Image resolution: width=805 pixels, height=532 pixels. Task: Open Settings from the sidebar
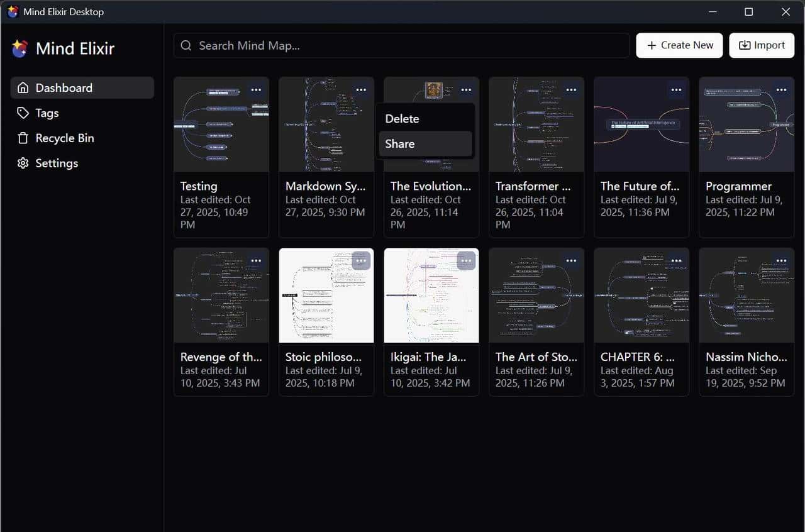click(x=56, y=163)
